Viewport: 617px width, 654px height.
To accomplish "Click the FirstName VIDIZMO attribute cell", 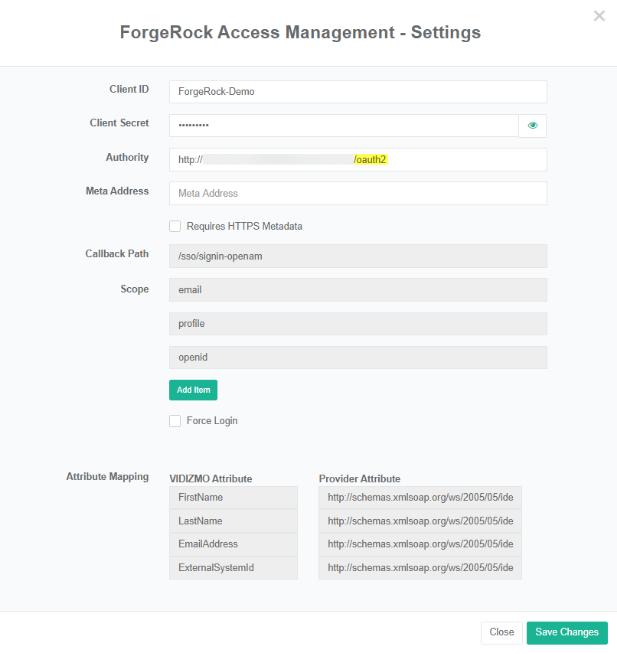I will 234,497.
